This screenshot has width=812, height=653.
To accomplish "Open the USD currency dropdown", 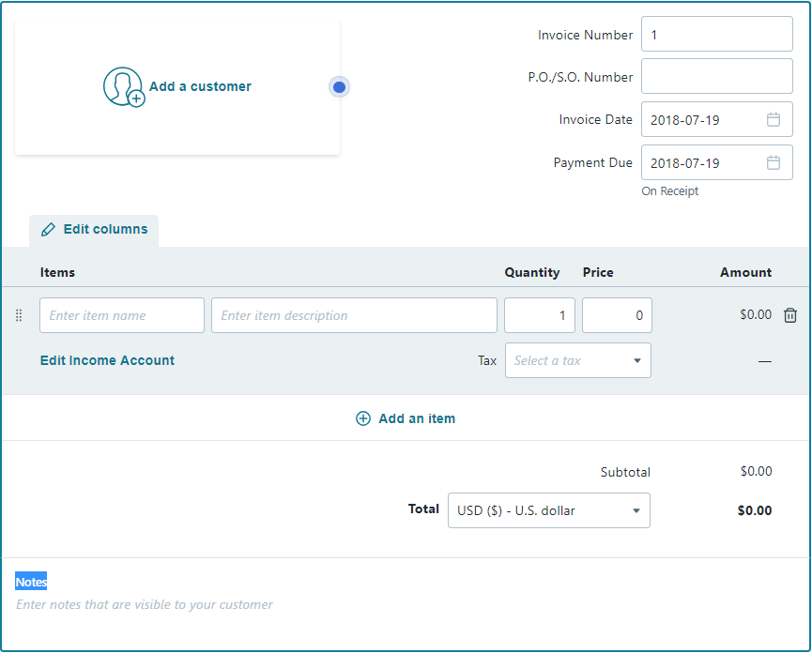I will [548, 510].
